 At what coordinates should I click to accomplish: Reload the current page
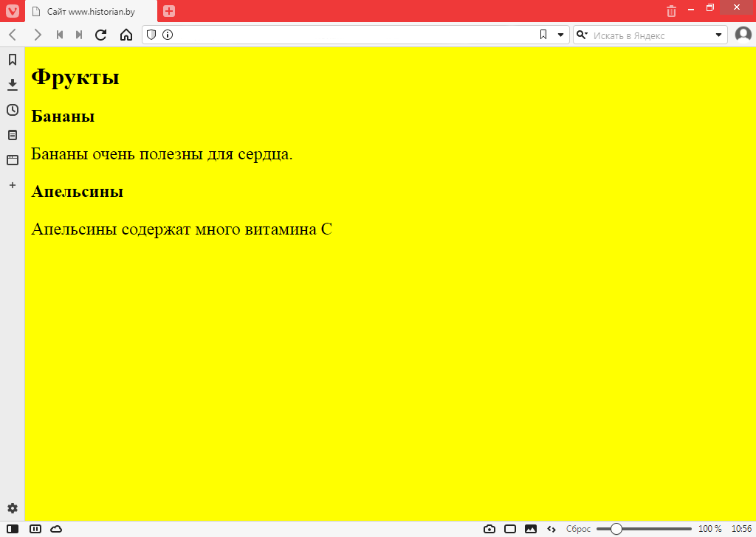[x=101, y=35]
